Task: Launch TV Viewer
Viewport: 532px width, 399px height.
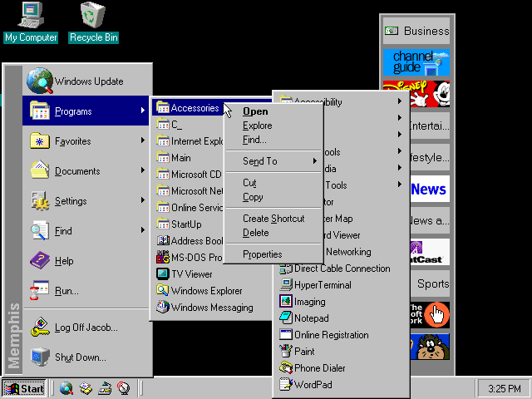Action: pos(212,274)
